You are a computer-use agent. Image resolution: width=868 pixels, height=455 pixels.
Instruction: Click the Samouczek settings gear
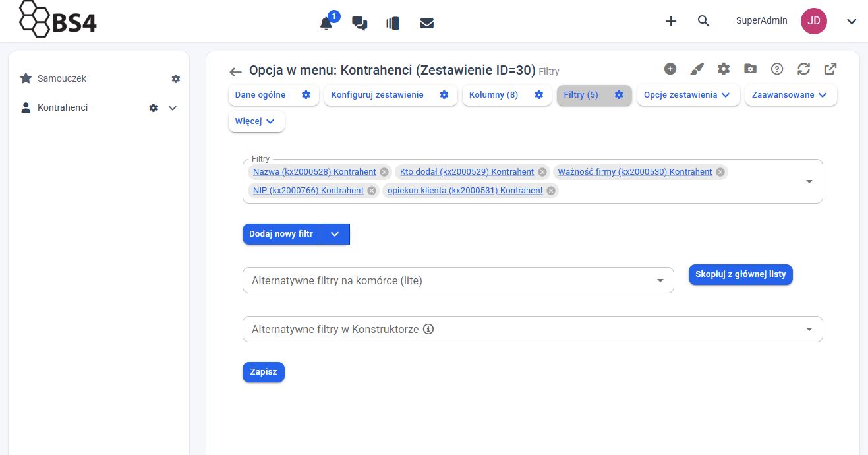[x=175, y=78]
